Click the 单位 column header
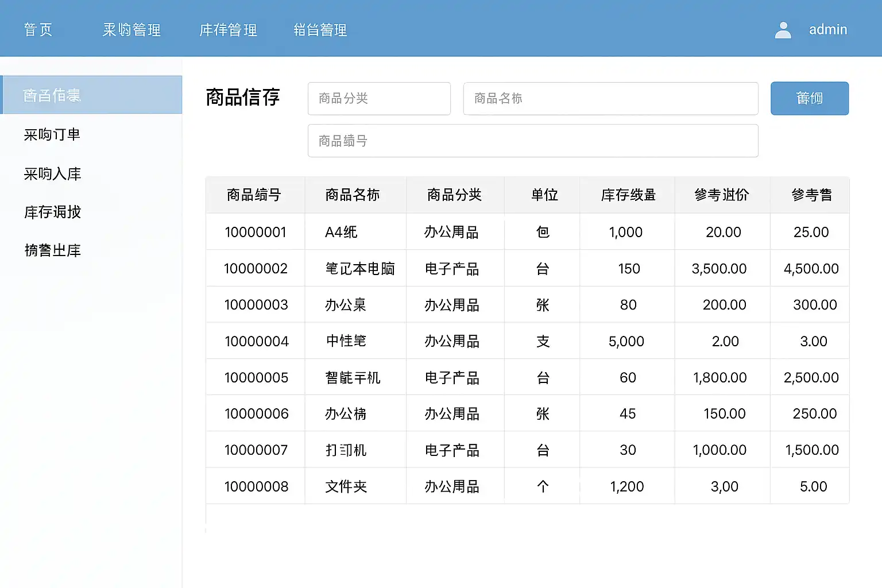Viewport: 882px width, 588px height. click(543, 195)
